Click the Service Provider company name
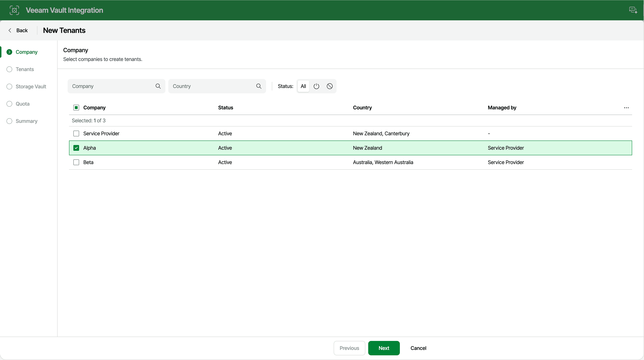Image resolution: width=644 pixels, height=360 pixels. 101,133
